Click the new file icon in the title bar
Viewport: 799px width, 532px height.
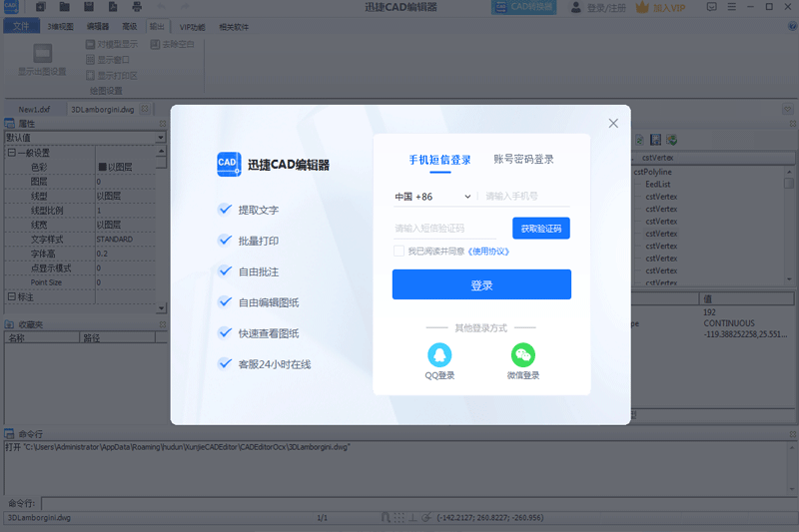[40, 7]
